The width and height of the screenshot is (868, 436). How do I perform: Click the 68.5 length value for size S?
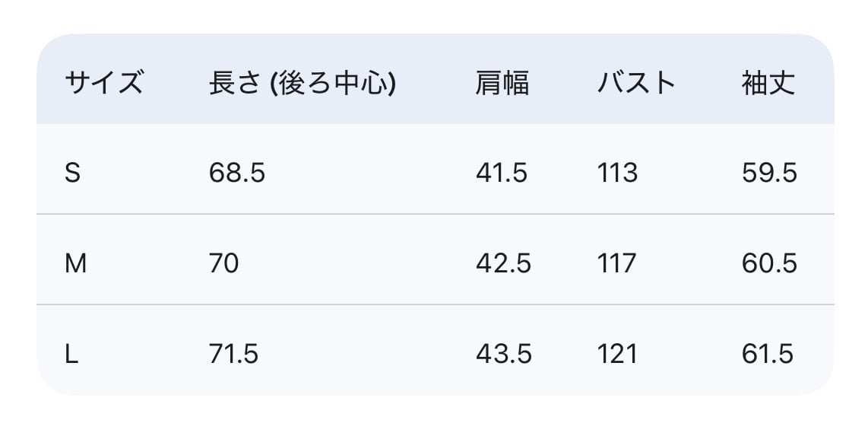point(237,173)
